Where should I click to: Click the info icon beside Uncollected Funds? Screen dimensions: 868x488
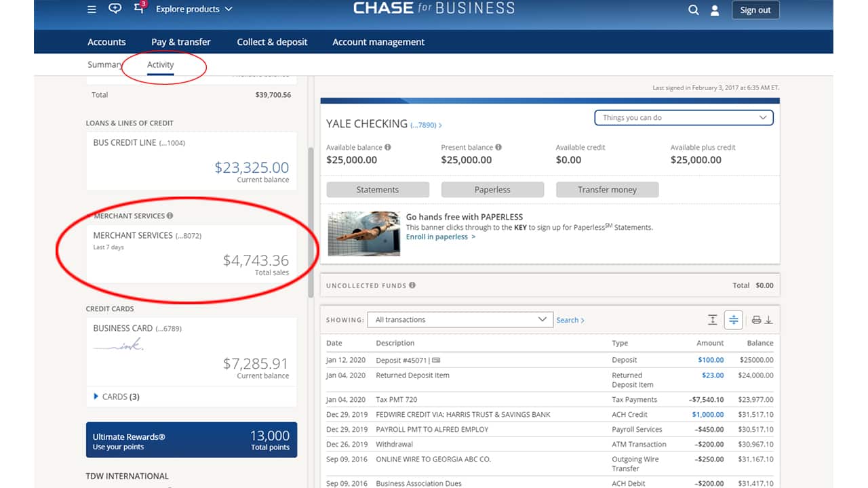[x=412, y=285]
